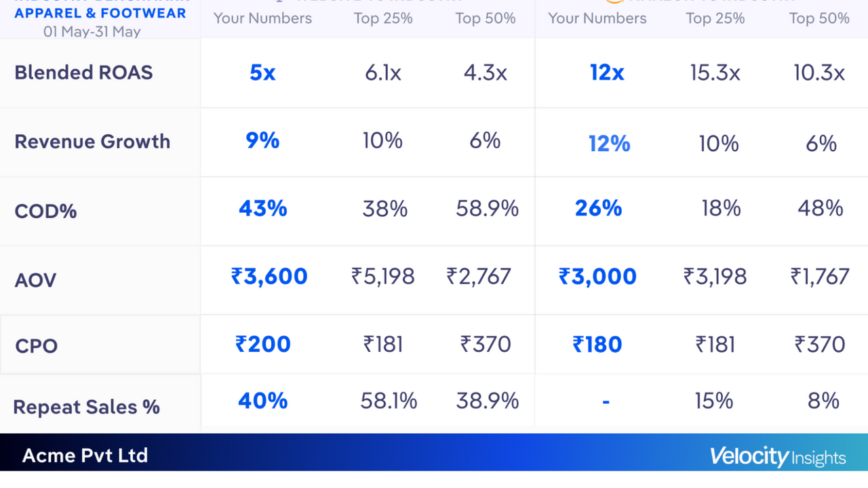This screenshot has height=488, width=868.
Task: Select the 01 May-31 May date range
Action: tap(92, 31)
